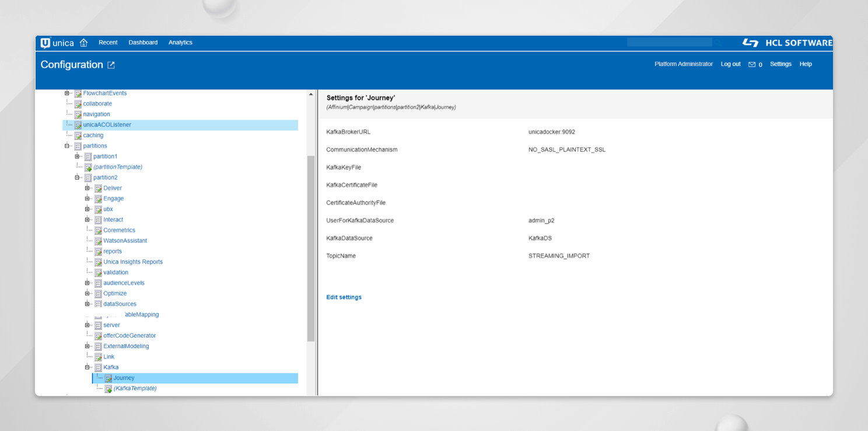Click the Unica logo icon
This screenshot has height=431, width=868.
(45, 43)
